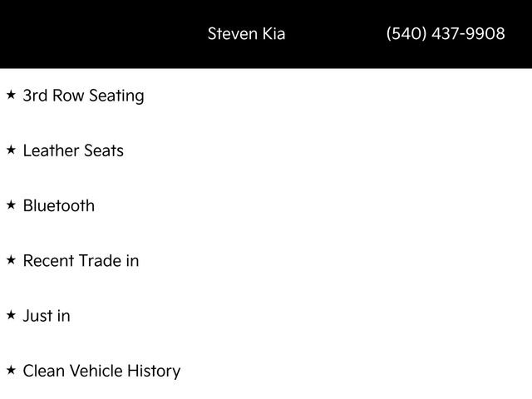Click the Recent Trade in label
The image size is (532, 399).
[x=81, y=260]
